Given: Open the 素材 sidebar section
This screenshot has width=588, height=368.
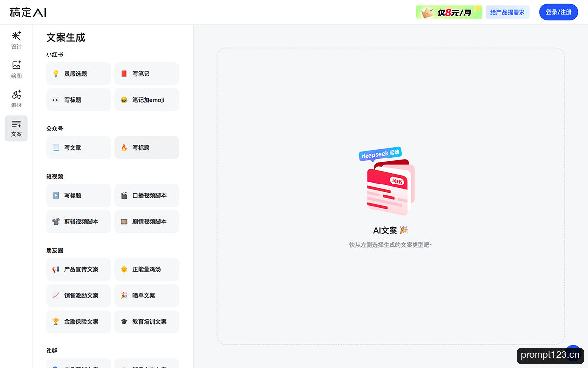Looking at the screenshot, I should point(16,99).
